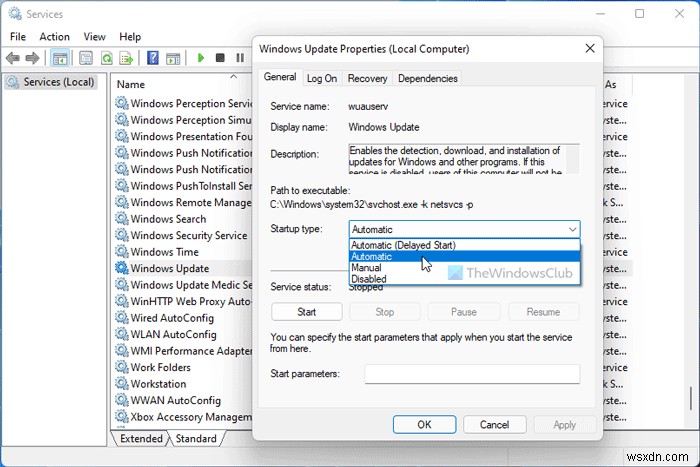Toggle the Show/Hide Console Tree toolbar icon
This screenshot has width=700, height=467.
(59, 58)
